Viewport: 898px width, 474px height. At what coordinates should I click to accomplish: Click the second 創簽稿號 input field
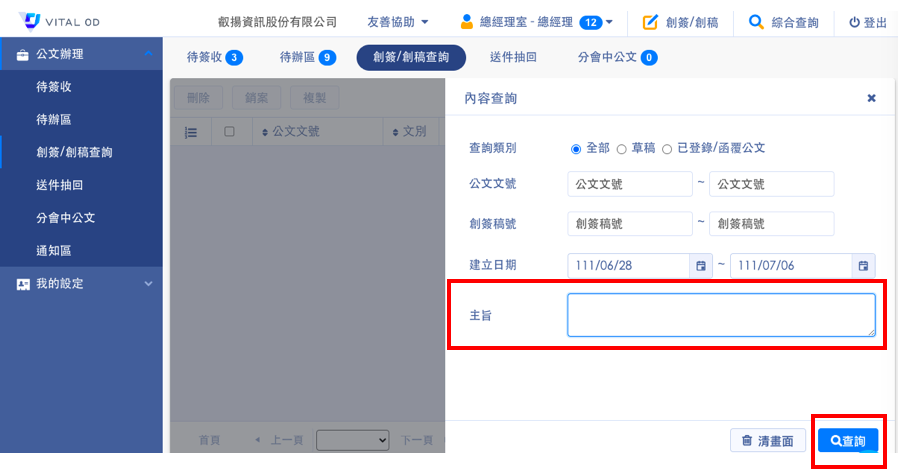click(771, 224)
